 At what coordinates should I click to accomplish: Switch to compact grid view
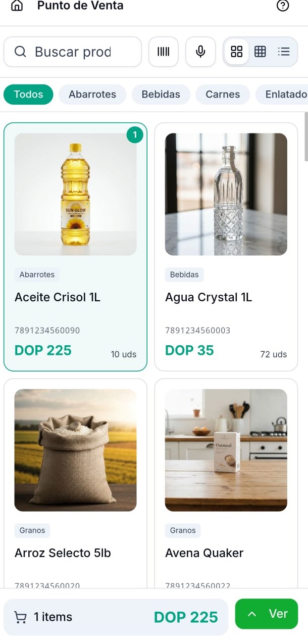[260, 52]
